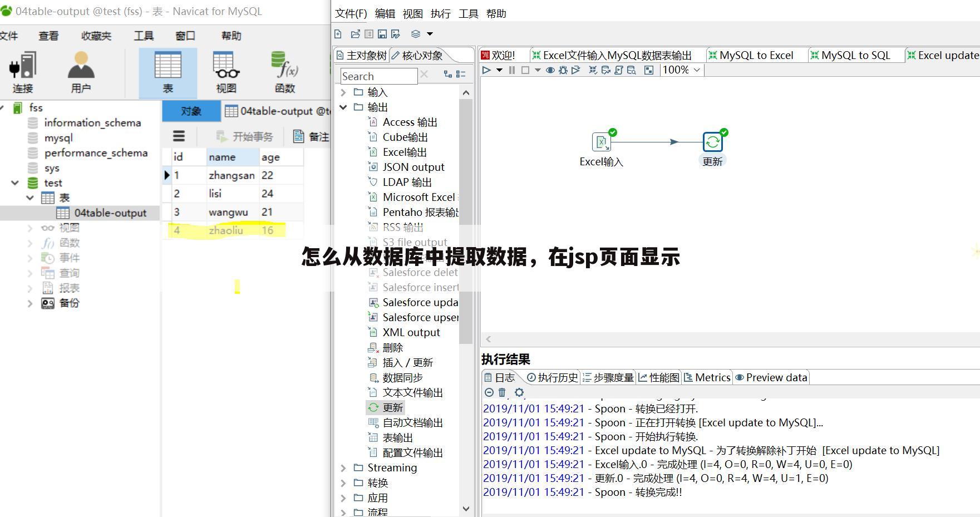Switch to the Preview data tab
This screenshot has width=980, height=517.
coord(771,377)
